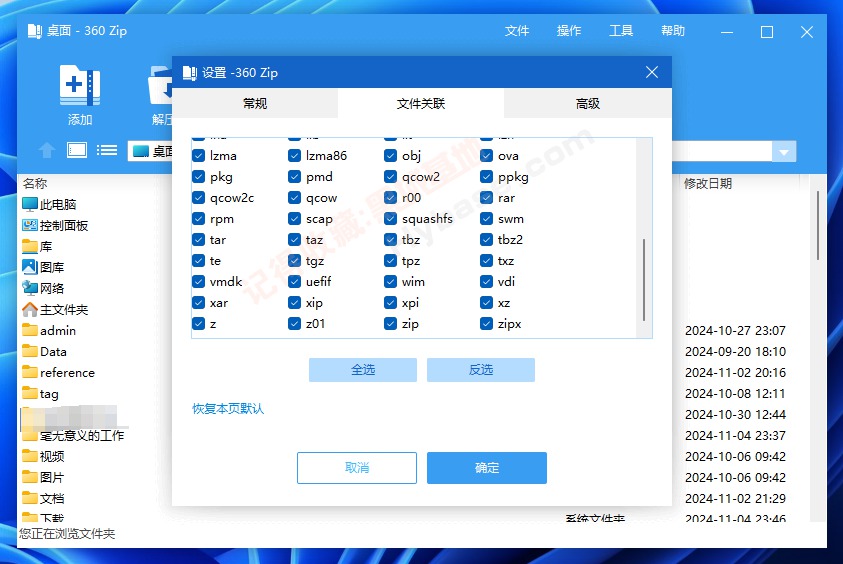Open 此电脑 in the file list

pyautogui.click(x=49, y=204)
